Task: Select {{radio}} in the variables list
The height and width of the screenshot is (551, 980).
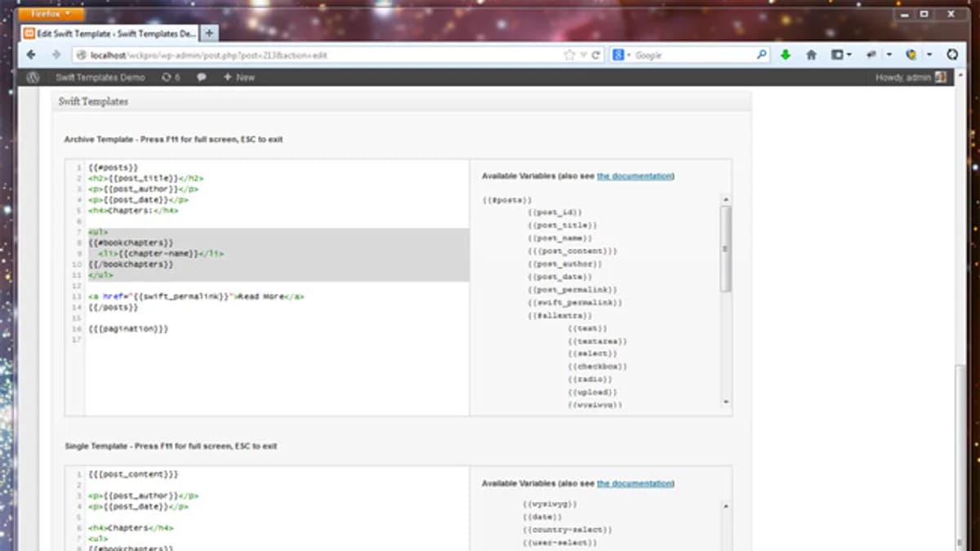Action: (x=590, y=380)
